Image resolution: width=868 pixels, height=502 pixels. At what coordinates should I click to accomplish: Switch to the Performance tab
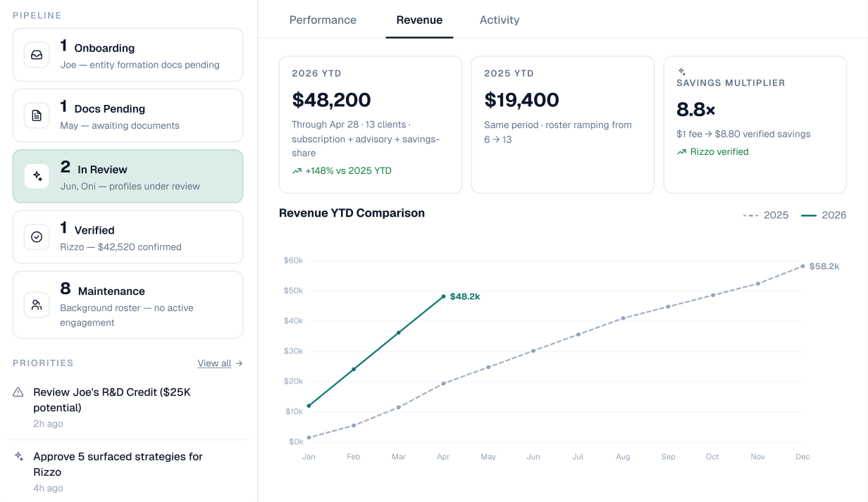323,20
